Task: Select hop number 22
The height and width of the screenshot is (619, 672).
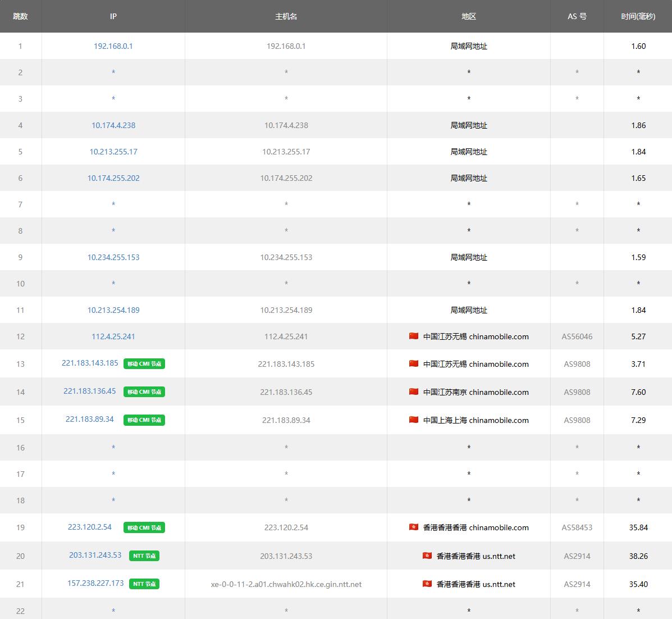Action: [20, 611]
